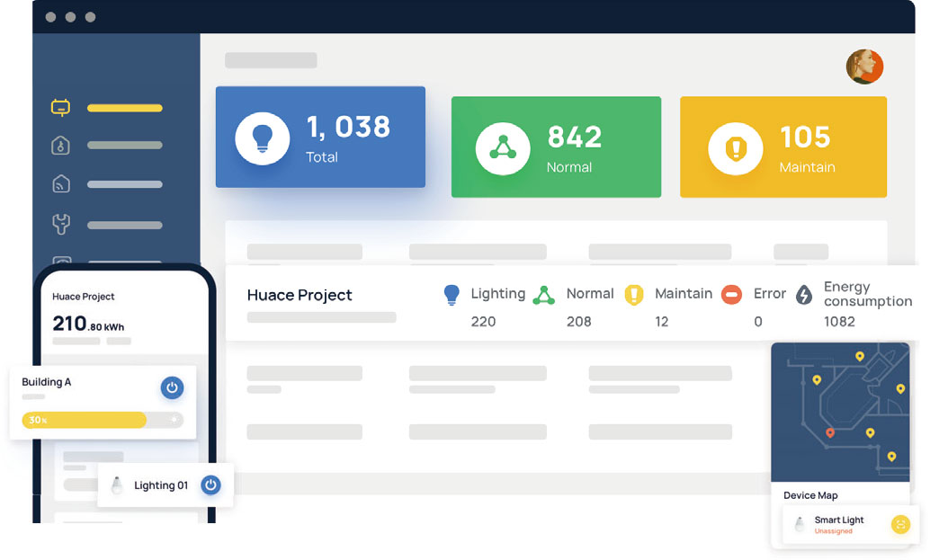The image size is (930, 560).
Task: Click the orange marker on Device Map
Action: pos(830,433)
